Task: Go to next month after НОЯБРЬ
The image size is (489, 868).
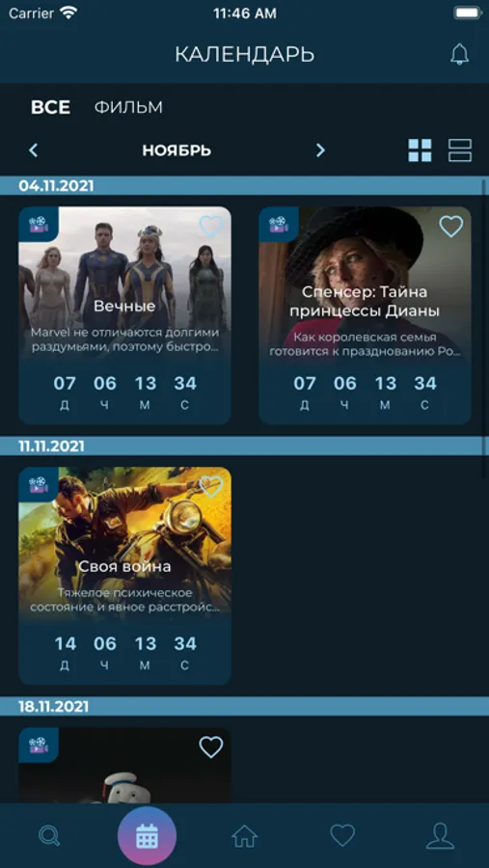Action: (320, 150)
